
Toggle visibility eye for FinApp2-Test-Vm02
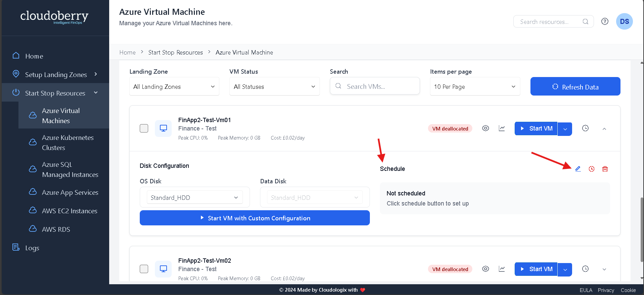coord(485,269)
